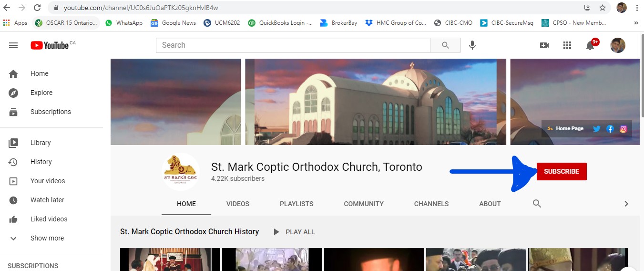644x271 pixels.
Task: Click the search magnifier button
Action: pos(445,45)
